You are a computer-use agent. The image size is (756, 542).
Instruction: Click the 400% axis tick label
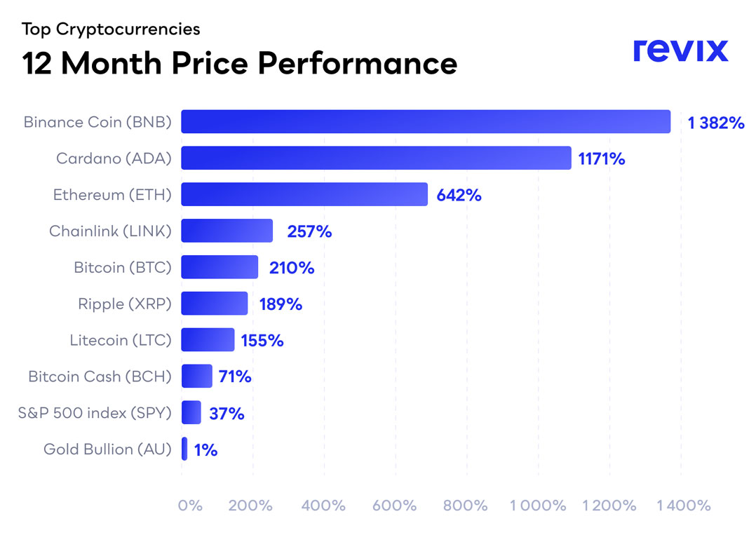coord(323,506)
